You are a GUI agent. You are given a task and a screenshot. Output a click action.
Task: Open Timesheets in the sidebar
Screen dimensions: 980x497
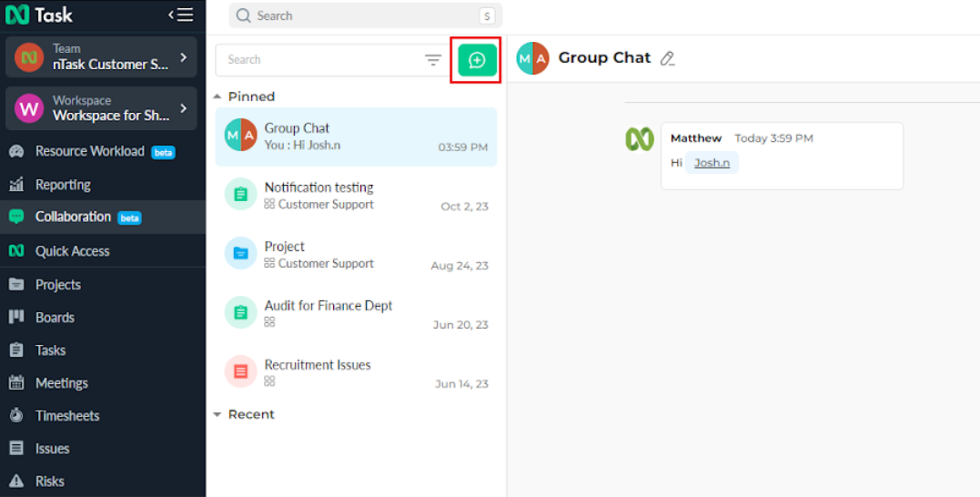(66, 416)
